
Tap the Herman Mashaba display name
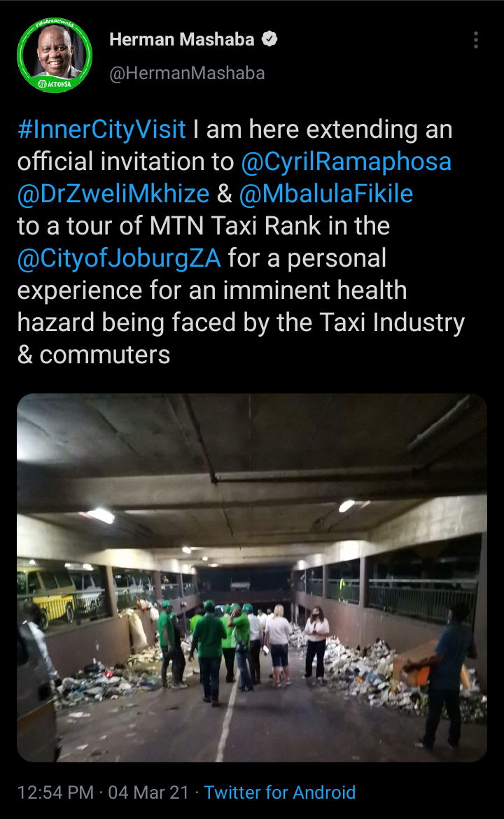(182, 39)
